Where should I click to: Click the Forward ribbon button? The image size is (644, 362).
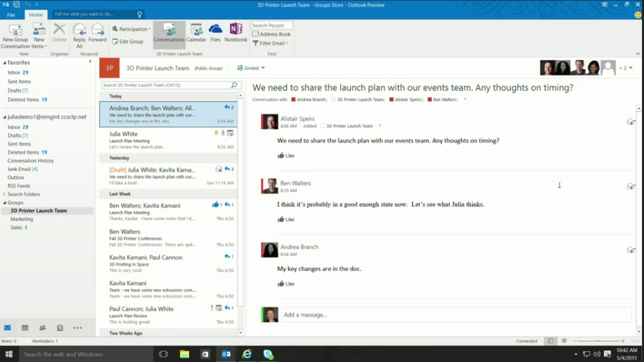coord(97,33)
